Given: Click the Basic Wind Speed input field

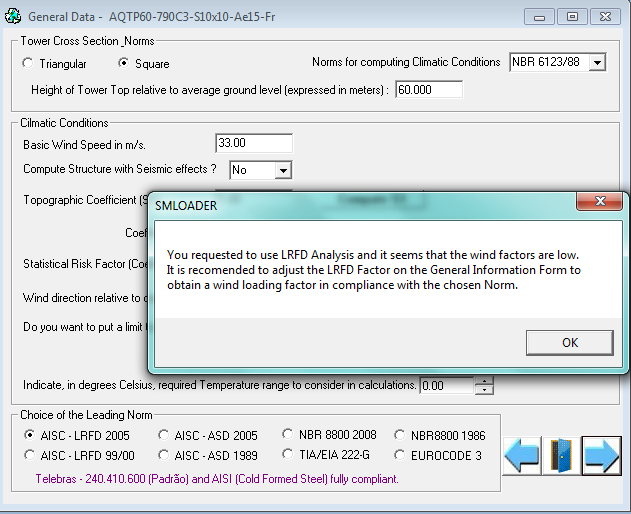Looking at the screenshot, I should click(254, 144).
